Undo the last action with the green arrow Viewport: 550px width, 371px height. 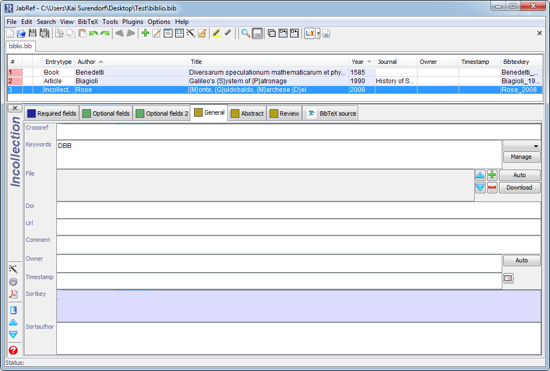click(94, 34)
